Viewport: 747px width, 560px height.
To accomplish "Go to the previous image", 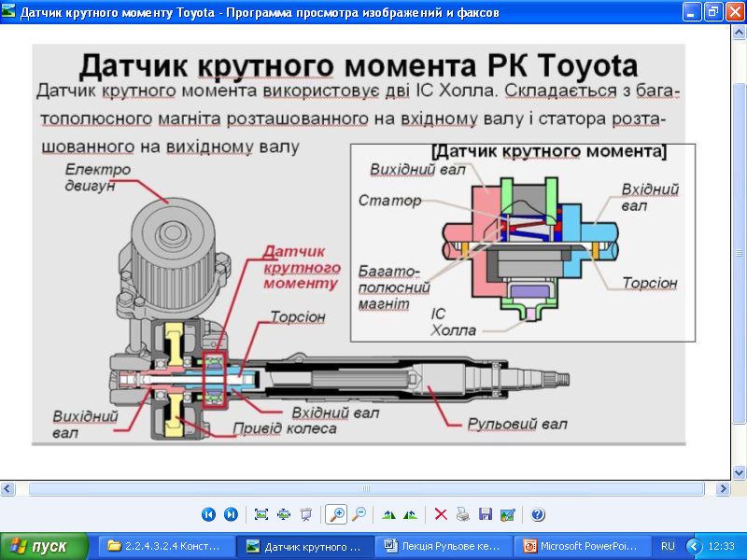I will 208,514.
